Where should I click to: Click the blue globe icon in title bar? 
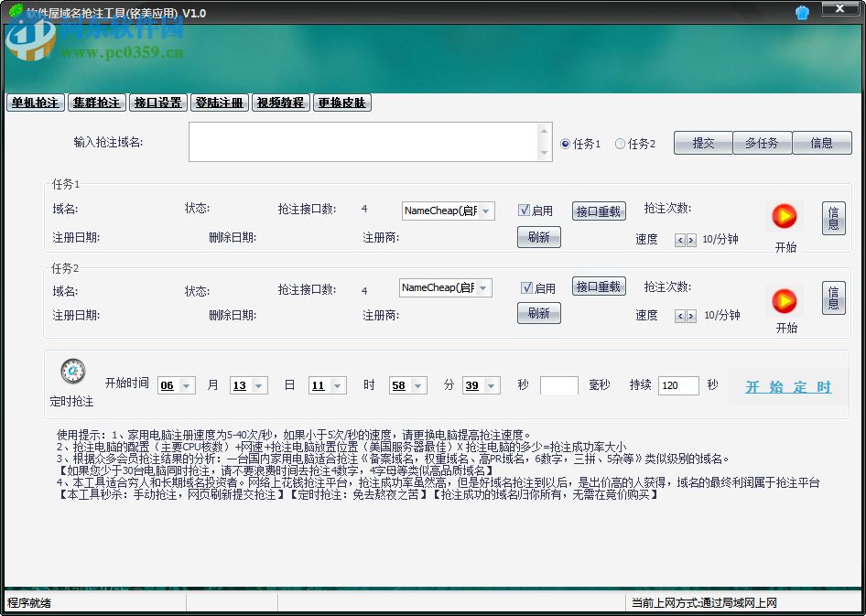click(803, 12)
